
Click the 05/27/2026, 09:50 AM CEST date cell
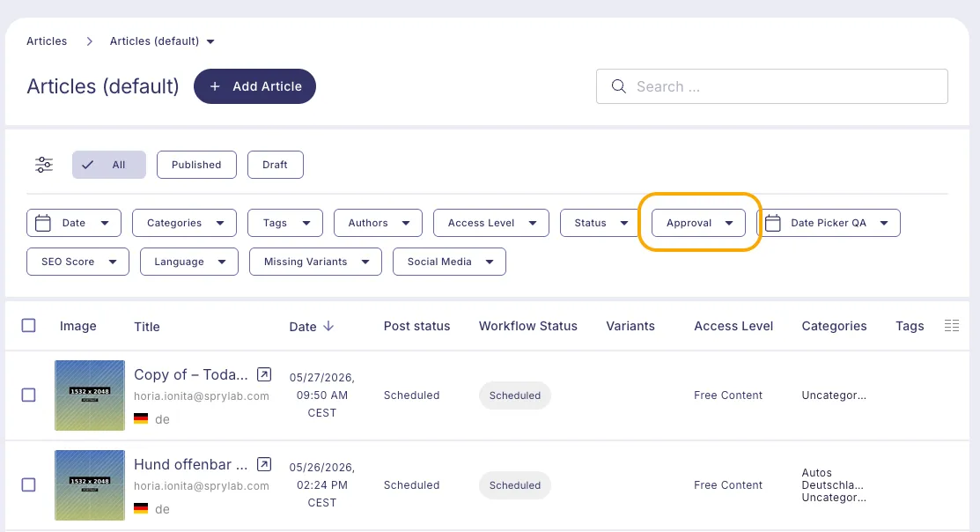[322, 395]
